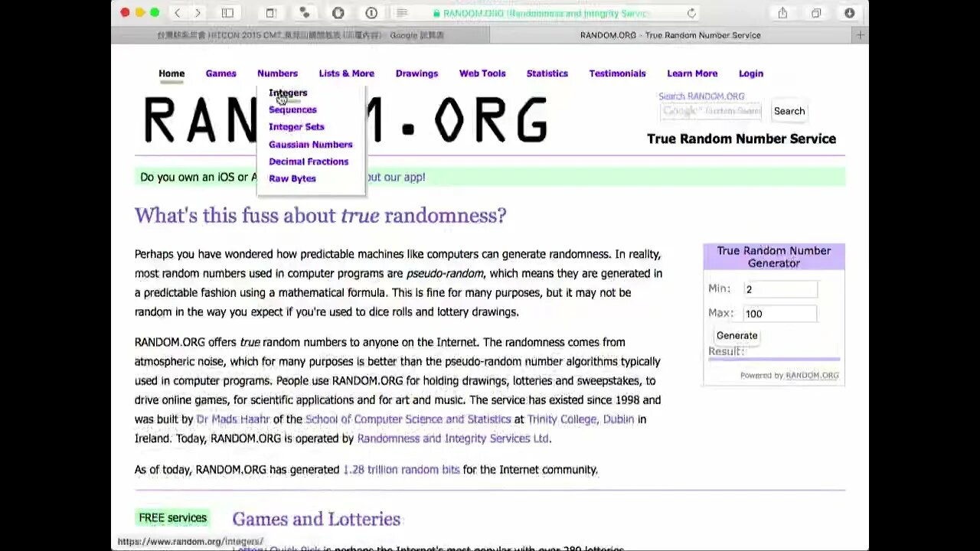Click the Min value field

780,289
